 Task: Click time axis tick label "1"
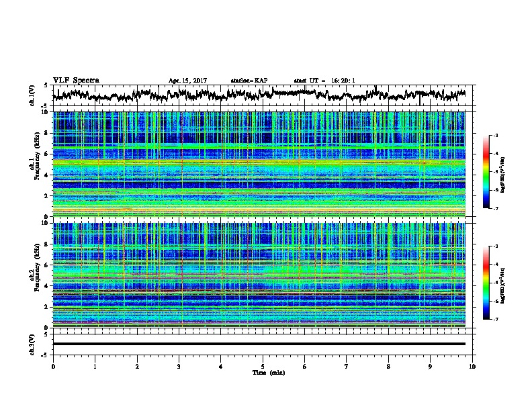coord(95,367)
